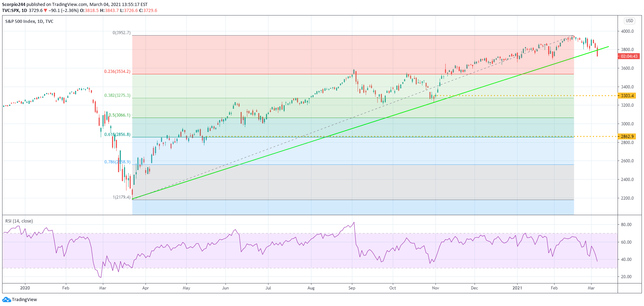Click the 3600.0 price axis label
644x306 pixels.
tap(627, 68)
